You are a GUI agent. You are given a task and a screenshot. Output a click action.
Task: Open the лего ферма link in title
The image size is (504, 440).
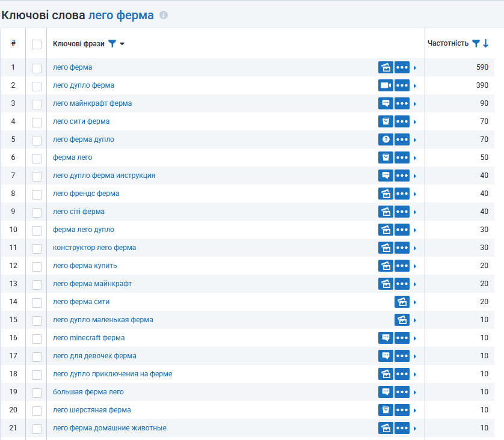tap(121, 15)
